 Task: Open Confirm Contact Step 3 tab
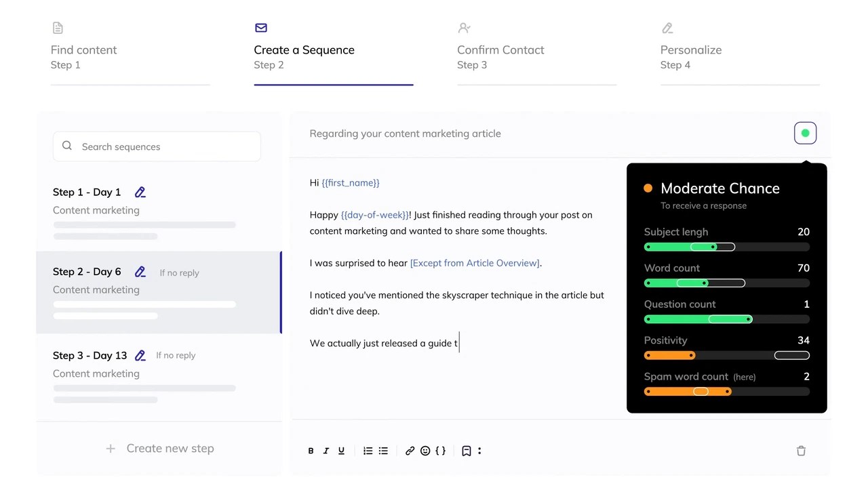[537, 54]
